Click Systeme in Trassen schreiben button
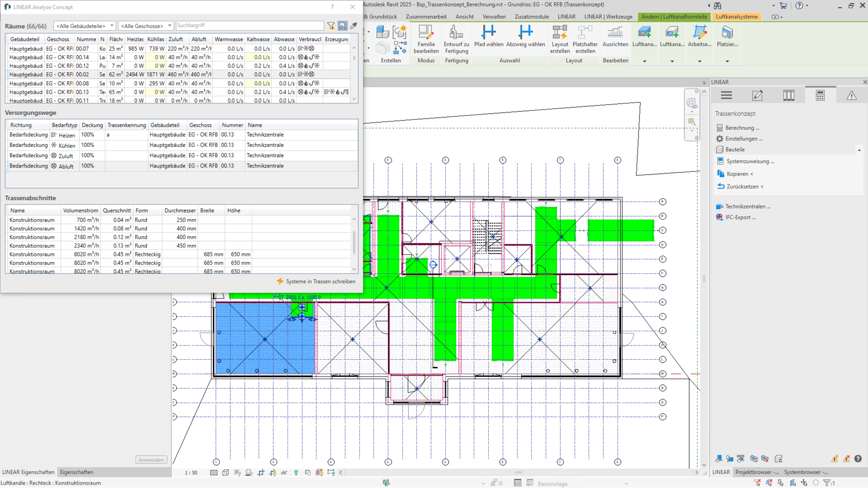 click(x=316, y=282)
